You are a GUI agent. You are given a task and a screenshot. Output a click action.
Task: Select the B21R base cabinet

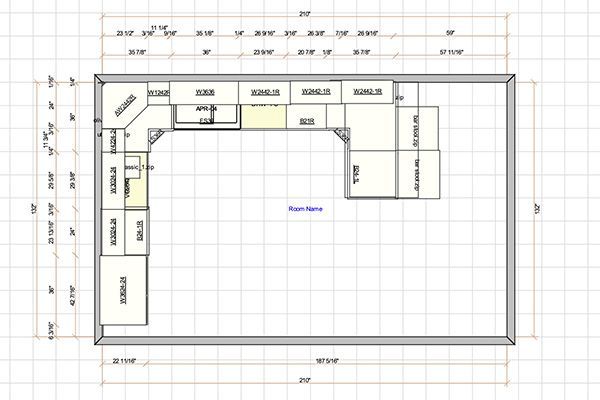(x=307, y=117)
